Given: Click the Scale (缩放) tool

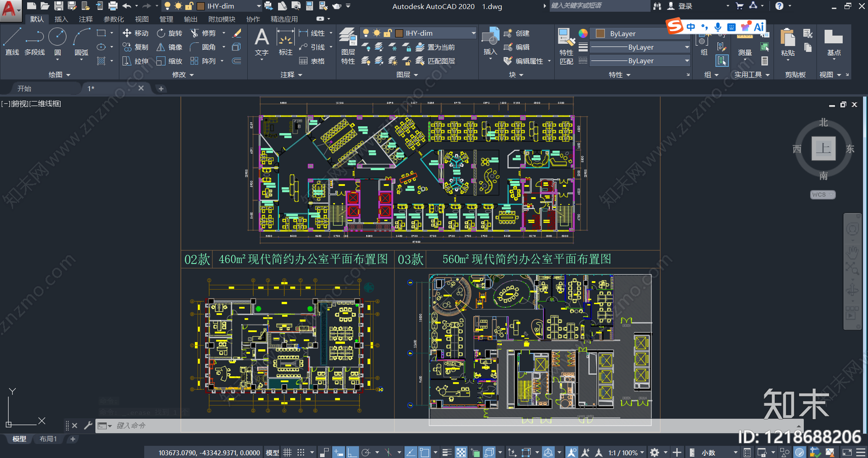Looking at the screenshot, I should [169, 61].
